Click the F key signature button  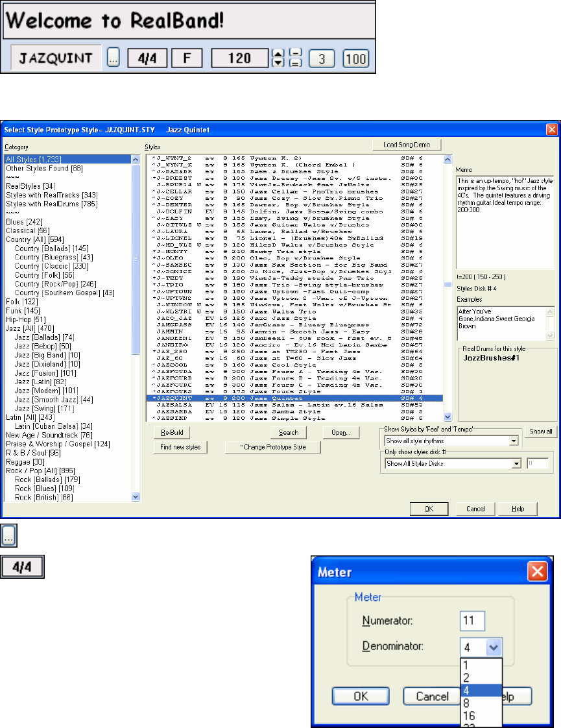[x=187, y=58]
